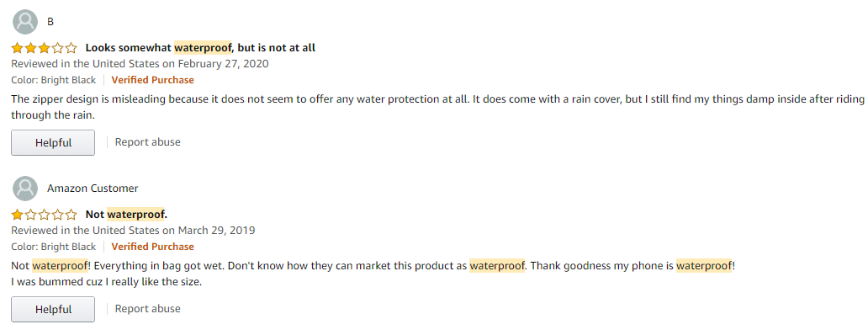Screen dimensions: 868x335
Task: Open the Amazon Customer reviewer name
Action: (93, 189)
